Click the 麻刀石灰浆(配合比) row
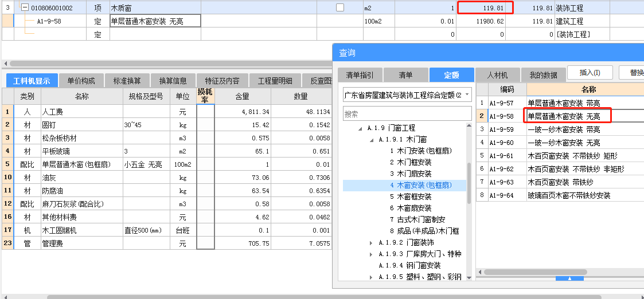 coord(166,204)
